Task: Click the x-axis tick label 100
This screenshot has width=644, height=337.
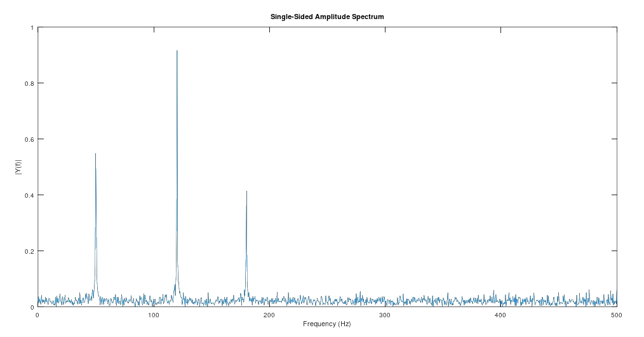Action: click(x=153, y=315)
